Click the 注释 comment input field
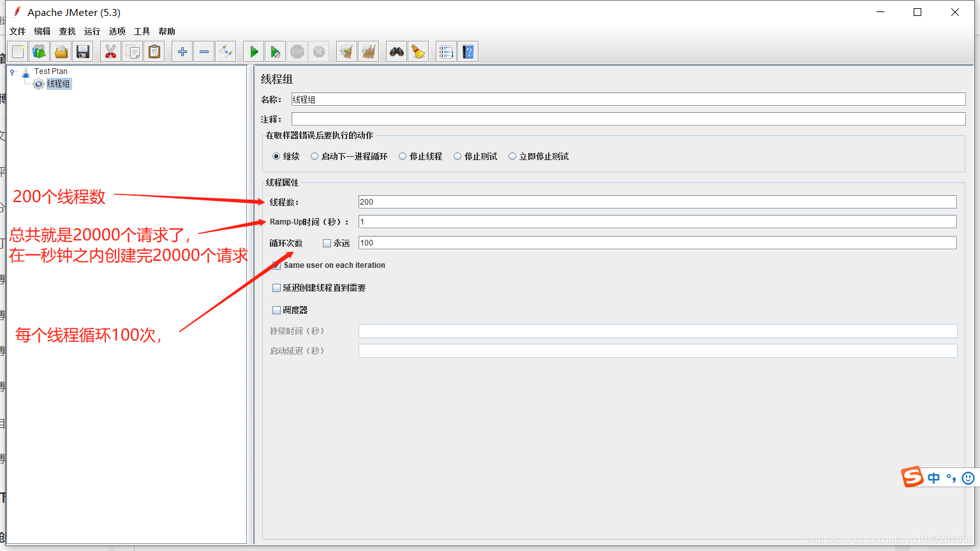Viewport: 980px width, 551px height. point(628,119)
